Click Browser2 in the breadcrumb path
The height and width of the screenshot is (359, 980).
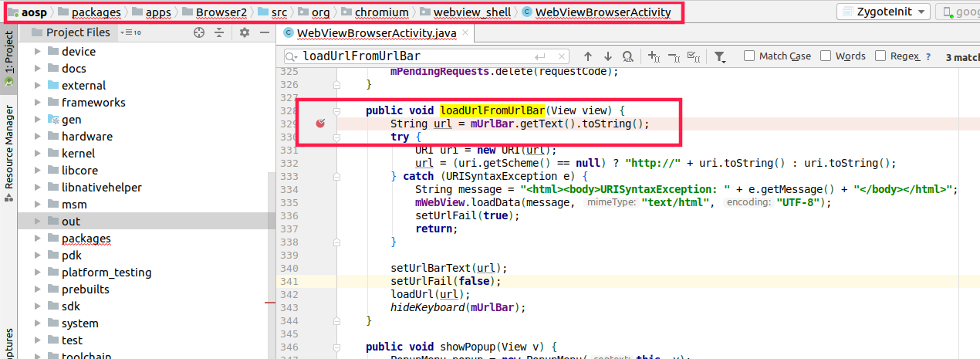tap(220, 12)
